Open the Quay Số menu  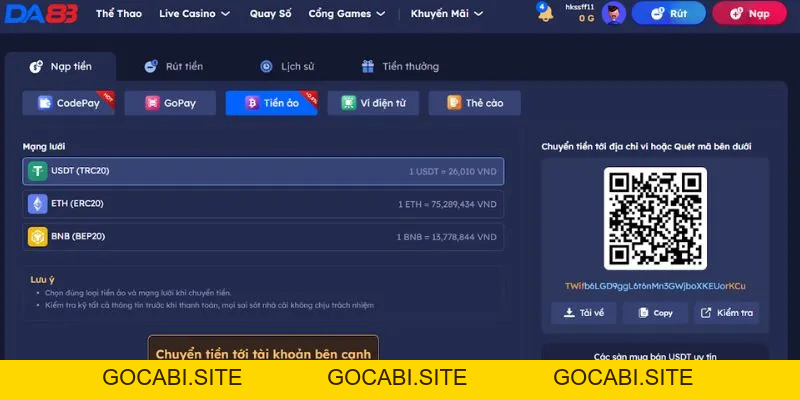point(270,14)
